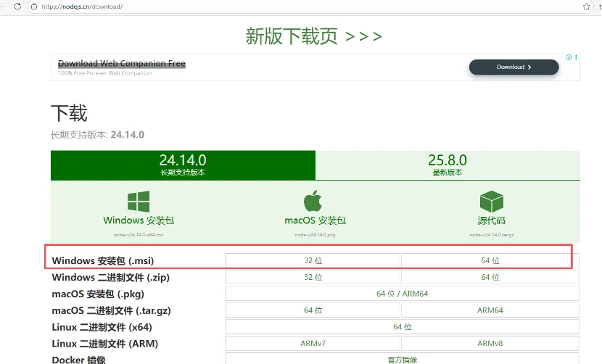Click the green cube source code icon

click(x=492, y=201)
